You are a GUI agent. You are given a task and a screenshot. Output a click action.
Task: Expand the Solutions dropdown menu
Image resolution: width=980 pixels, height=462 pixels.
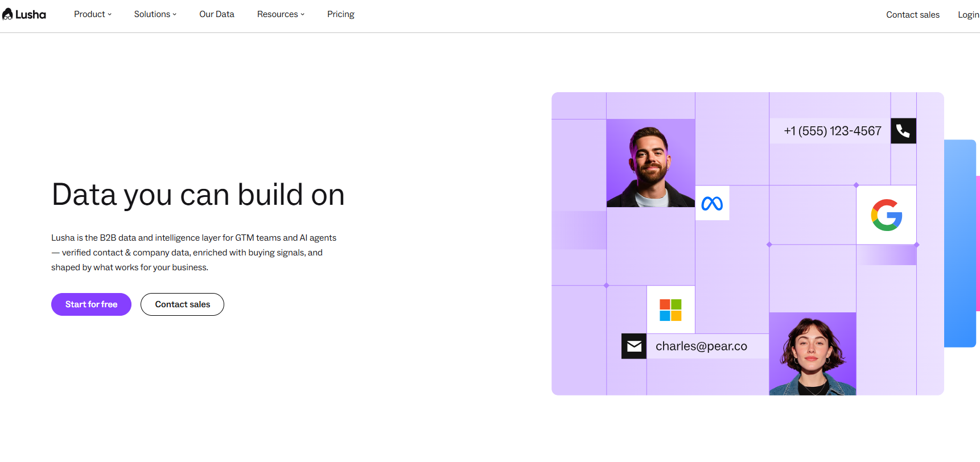(155, 14)
